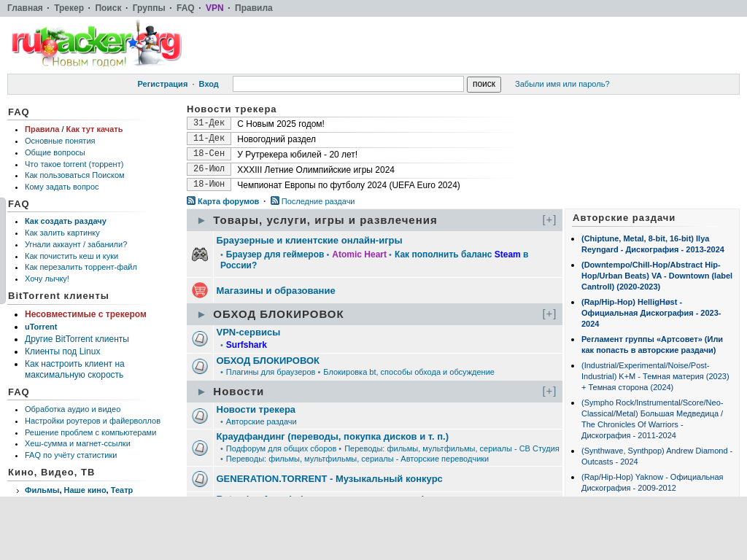Open news item С Новым 2025 годом!
747x560 pixels.
click(x=281, y=124)
